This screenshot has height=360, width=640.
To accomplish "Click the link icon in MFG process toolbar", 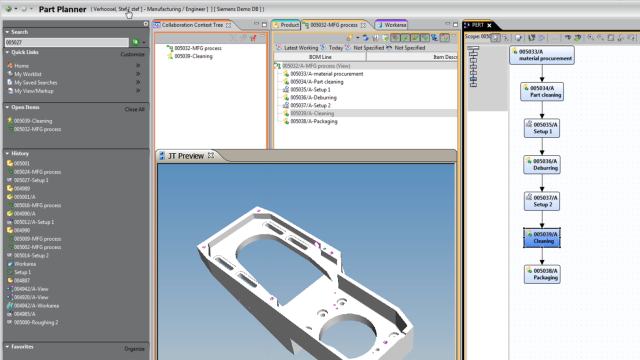I will tap(350, 38).
